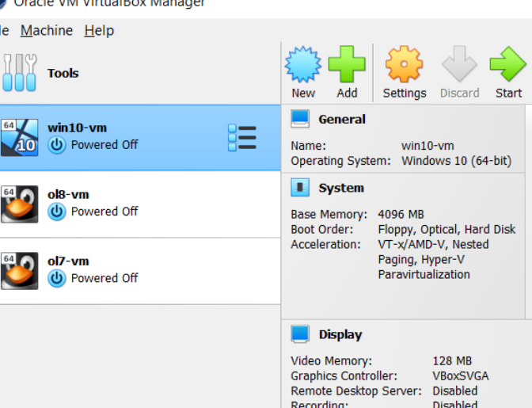
Task: Click the Name value win10-vm in General
Action: (x=427, y=146)
